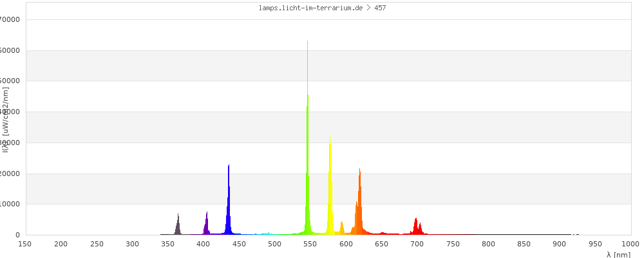Image resolution: width=644 pixels, height=258 pixels.
Task: Click the red peak near 698 nm
Action: [x=416, y=227]
